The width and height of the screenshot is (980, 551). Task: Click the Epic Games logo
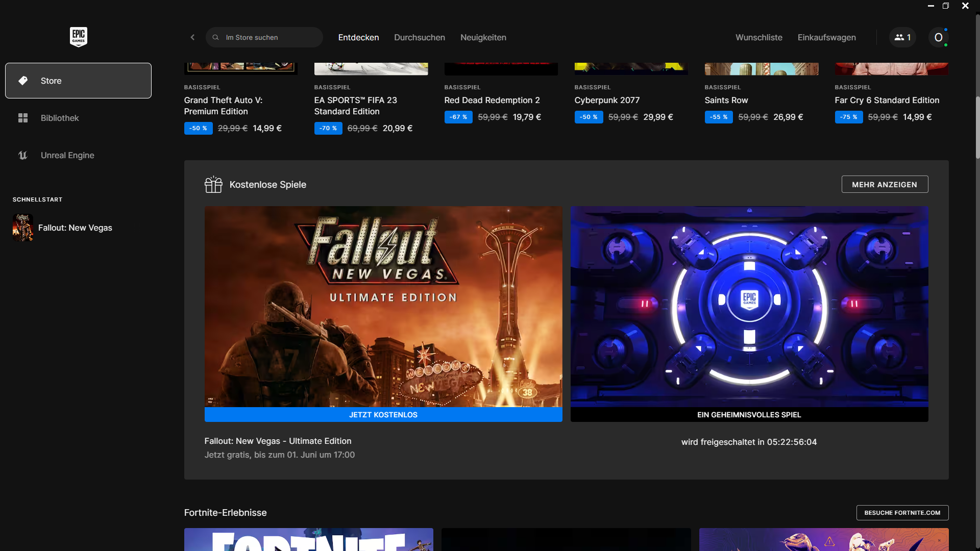pos(78,37)
